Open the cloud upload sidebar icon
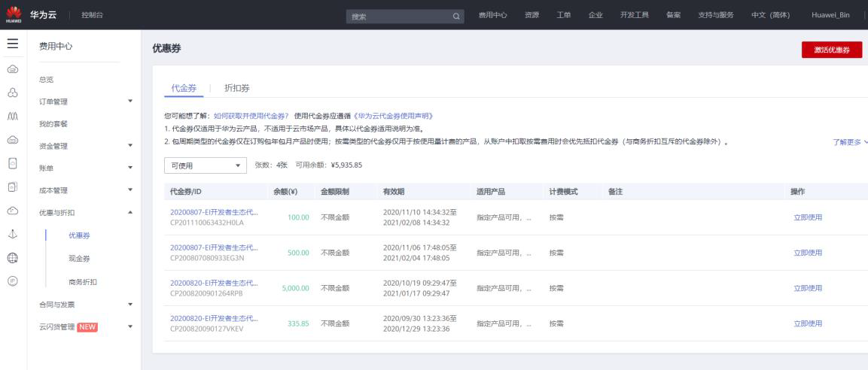868x370 pixels. pyautogui.click(x=13, y=211)
